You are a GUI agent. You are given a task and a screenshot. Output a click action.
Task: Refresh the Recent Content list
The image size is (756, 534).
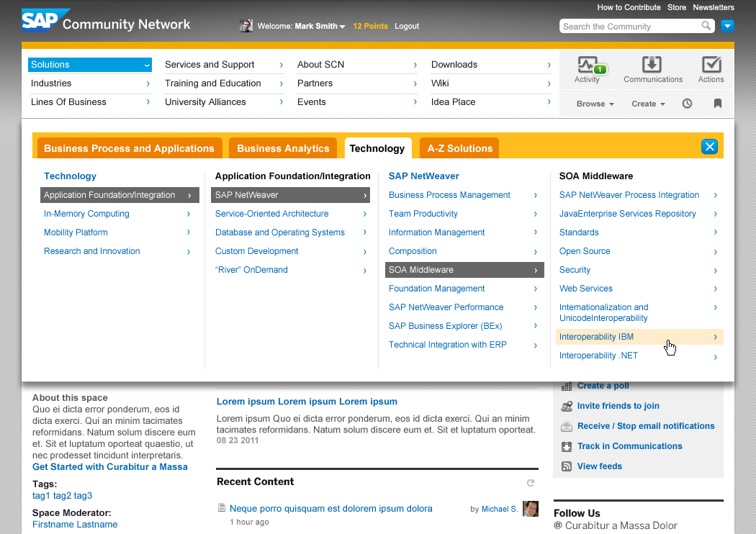(531, 483)
